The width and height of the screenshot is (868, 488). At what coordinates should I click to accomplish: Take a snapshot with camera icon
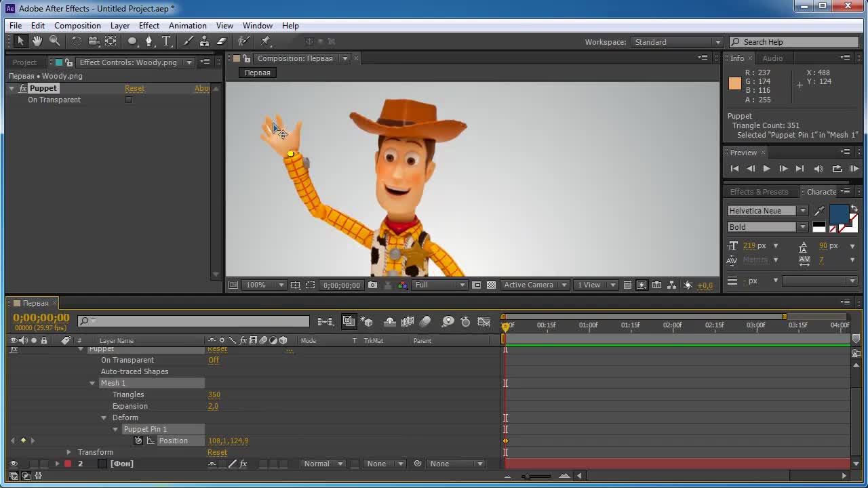[372, 285]
